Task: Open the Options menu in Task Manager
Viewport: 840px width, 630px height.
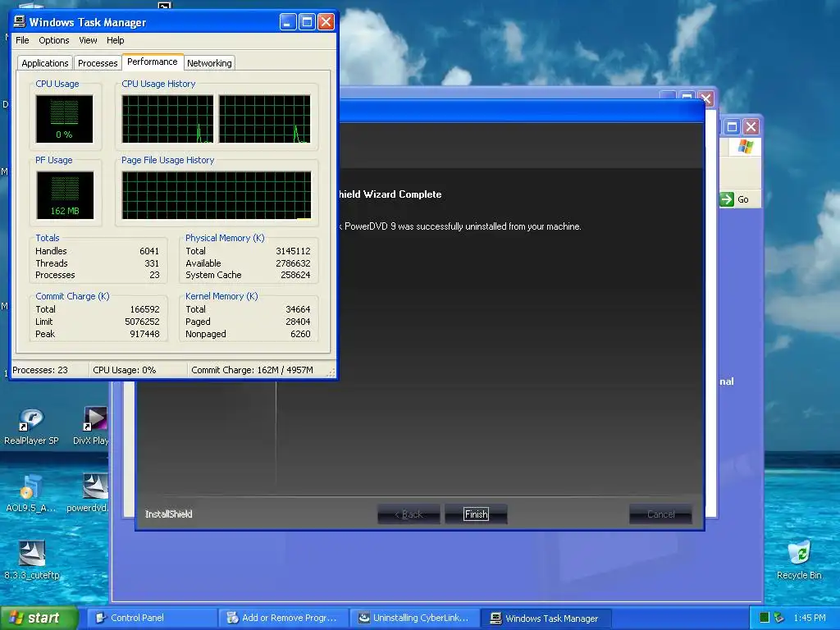Action: coord(53,40)
